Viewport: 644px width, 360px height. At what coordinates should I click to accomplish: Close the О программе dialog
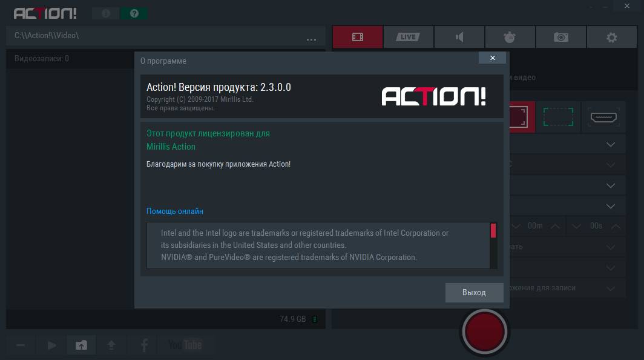pos(493,58)
